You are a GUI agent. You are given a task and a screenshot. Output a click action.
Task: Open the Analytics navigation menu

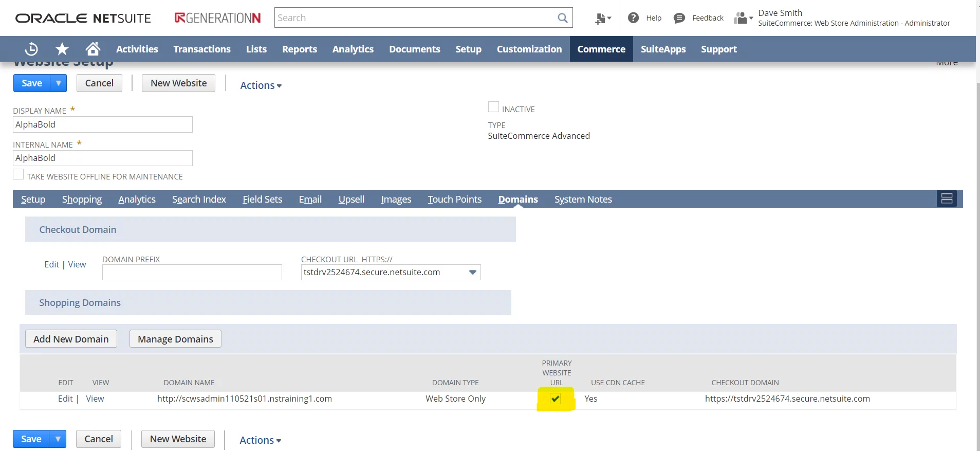(353, 49)
